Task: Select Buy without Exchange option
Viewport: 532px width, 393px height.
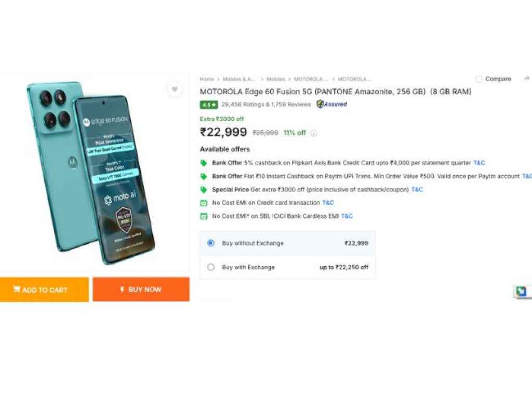Action: tap(210, 243)
